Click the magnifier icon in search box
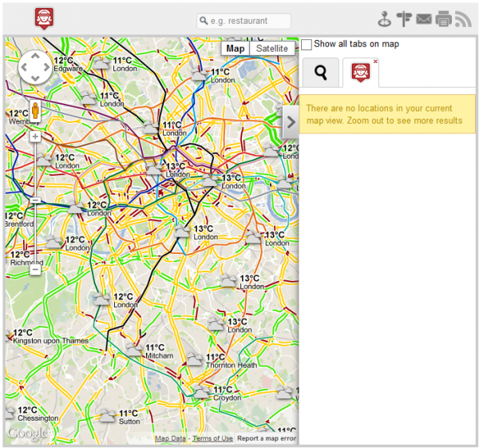Image resolution: width=479 pixels, height=448 pixels. coord(204,21)
